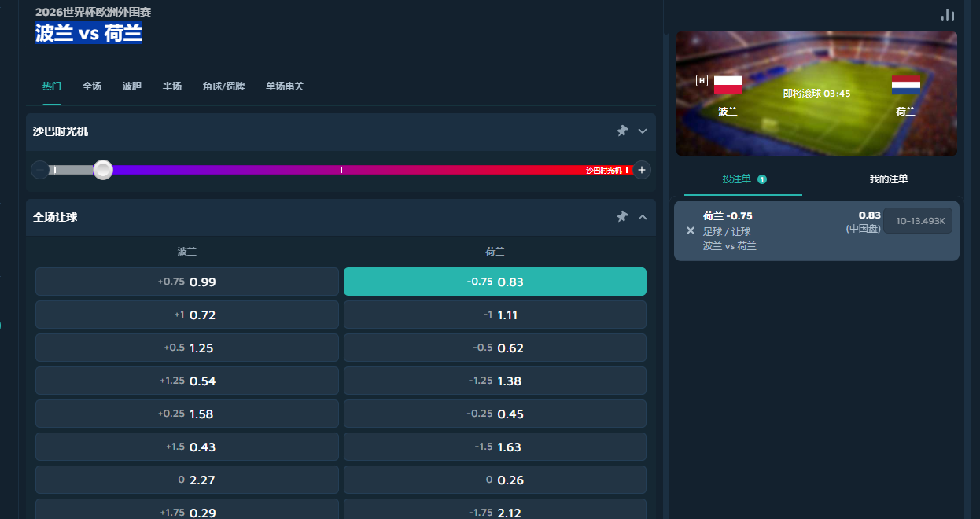Collapse the 沙巴时光机 section

[643, 131]
